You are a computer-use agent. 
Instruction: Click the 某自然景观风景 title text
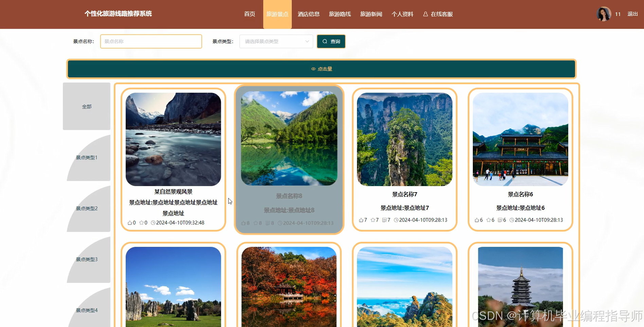[173, 192]
